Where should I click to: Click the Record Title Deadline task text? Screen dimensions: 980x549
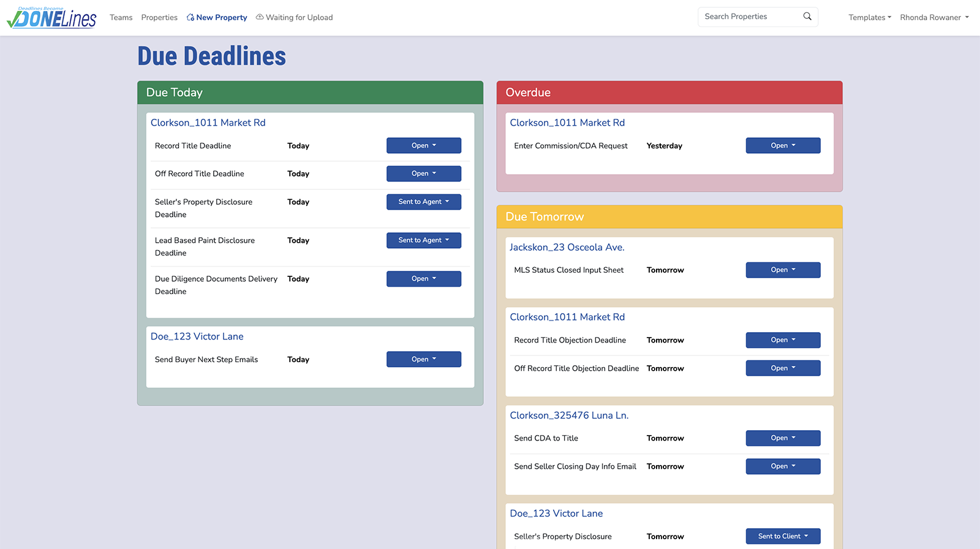tap(193, 146)
